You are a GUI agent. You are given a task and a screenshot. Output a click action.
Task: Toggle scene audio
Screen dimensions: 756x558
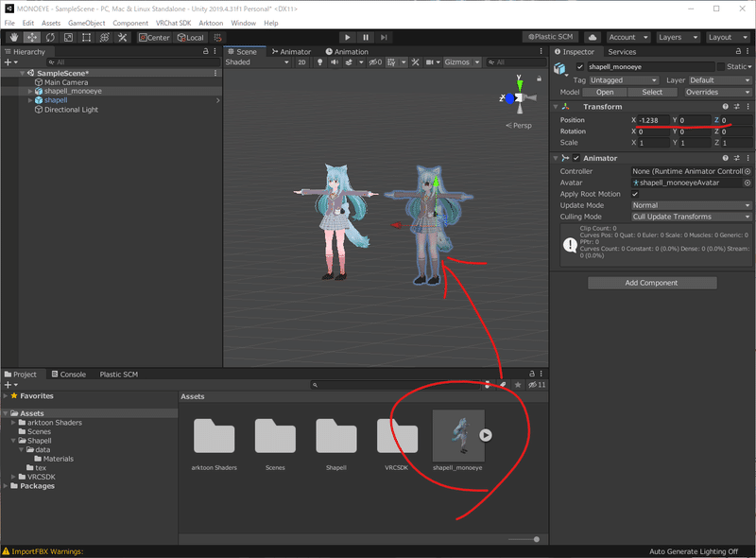pyautogui.click(x=335, y=62)
